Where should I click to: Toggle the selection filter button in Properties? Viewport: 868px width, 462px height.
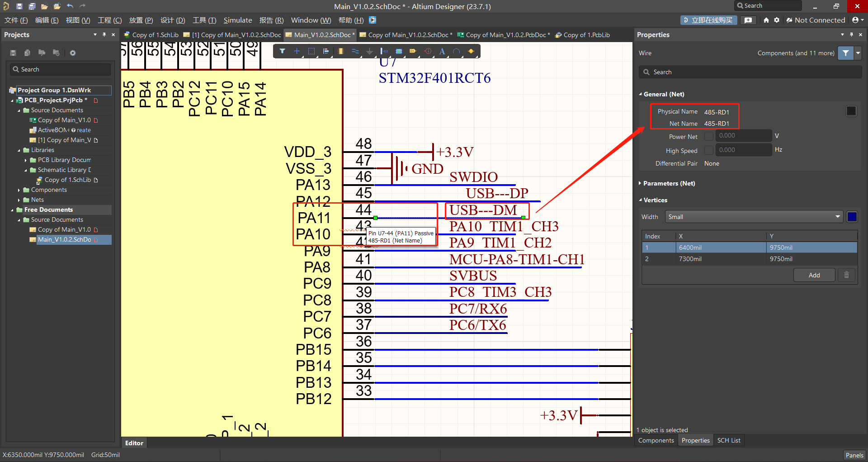tap(845, 53)
